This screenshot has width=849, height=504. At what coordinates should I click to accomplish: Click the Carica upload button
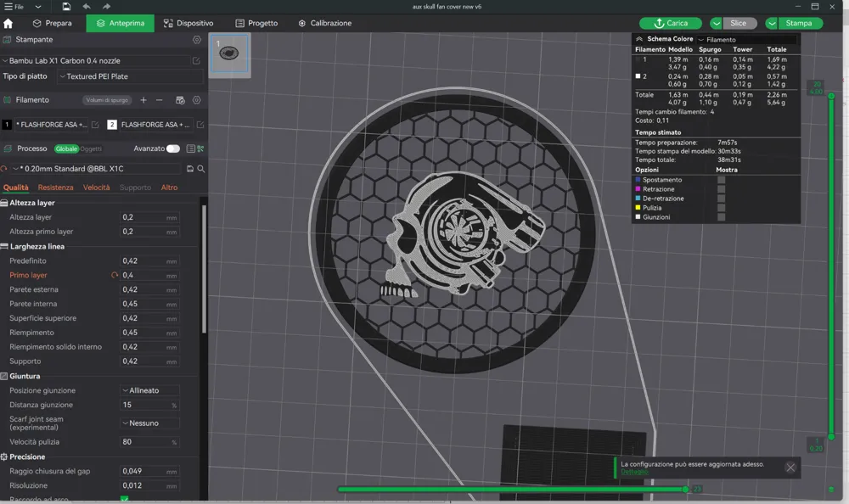[x=671, y=23]
